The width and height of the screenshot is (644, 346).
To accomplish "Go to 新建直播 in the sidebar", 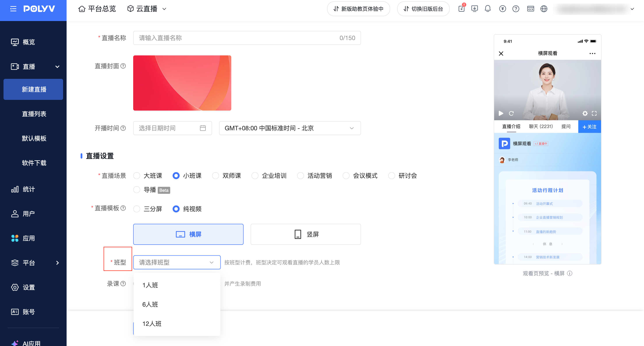I will (33, 89).
